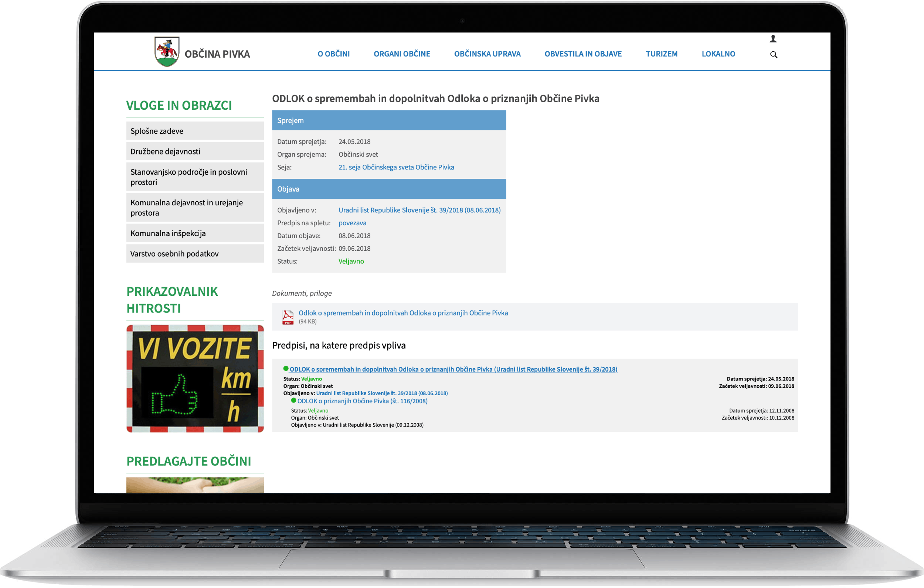Screen dimensions: 924x588
Task: Open OBVESTILA IN OBJAVE menu
Action: 583,54
